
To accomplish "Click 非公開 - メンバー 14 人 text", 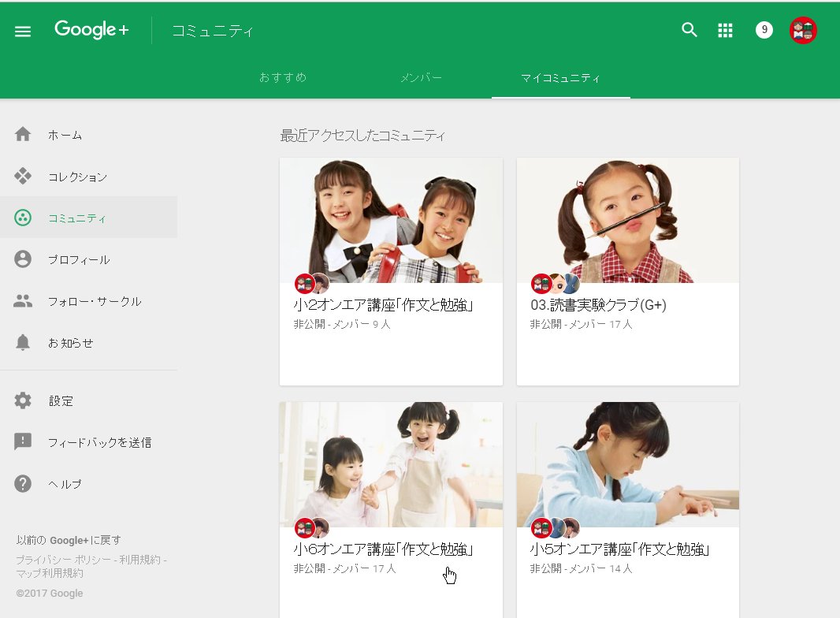I will [582, 568].
